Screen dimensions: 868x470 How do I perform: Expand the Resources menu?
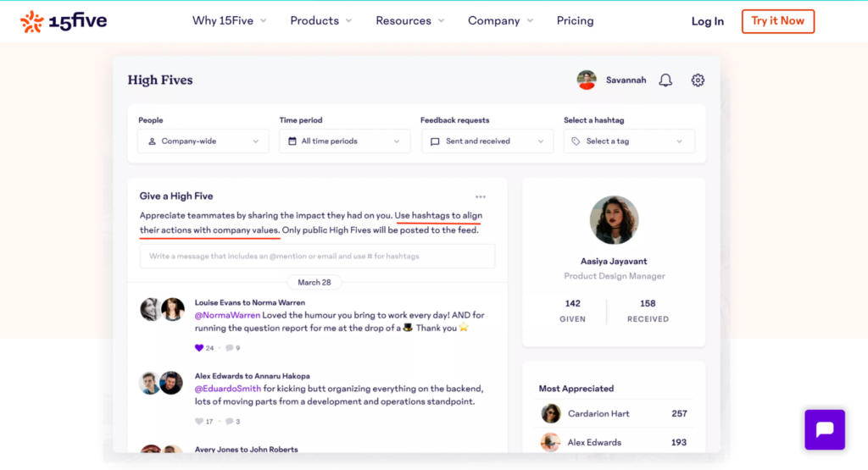410,21
